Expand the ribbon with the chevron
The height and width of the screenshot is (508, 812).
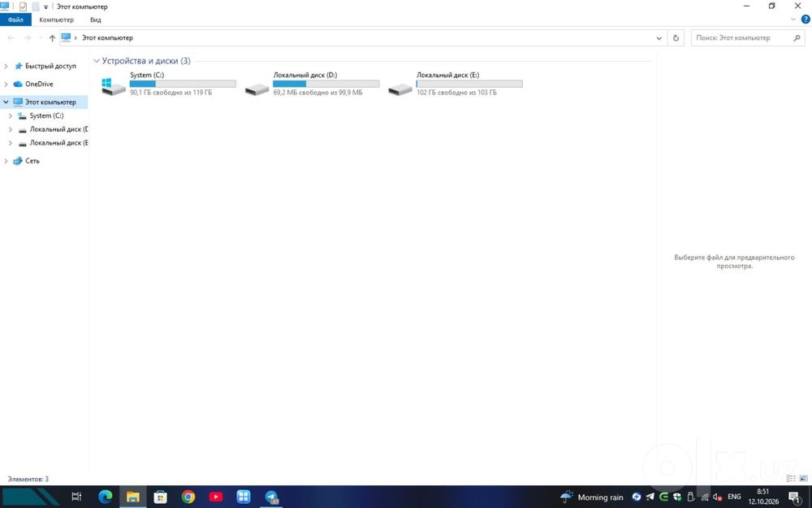tap(793, 20)
